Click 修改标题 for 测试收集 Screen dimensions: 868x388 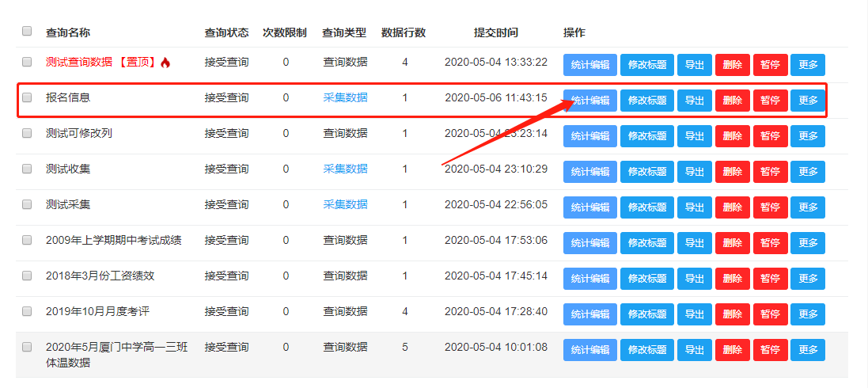[647, 172]
